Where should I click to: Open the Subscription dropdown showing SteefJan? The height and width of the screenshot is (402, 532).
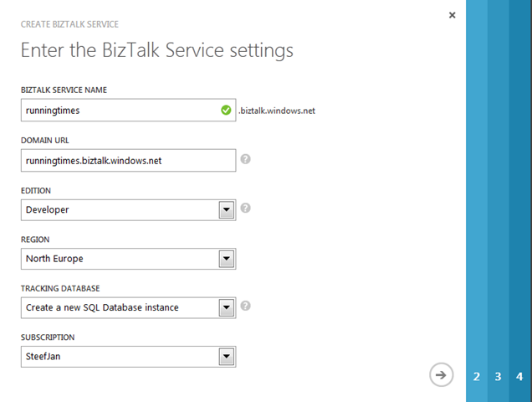(128, 357)
